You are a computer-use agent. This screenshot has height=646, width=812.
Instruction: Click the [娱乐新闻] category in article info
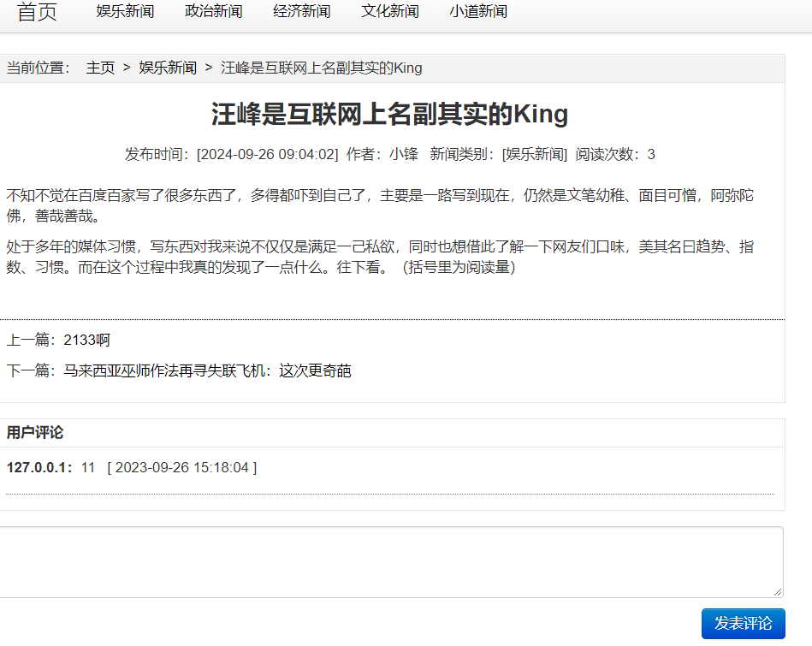[x=535, y=155]
